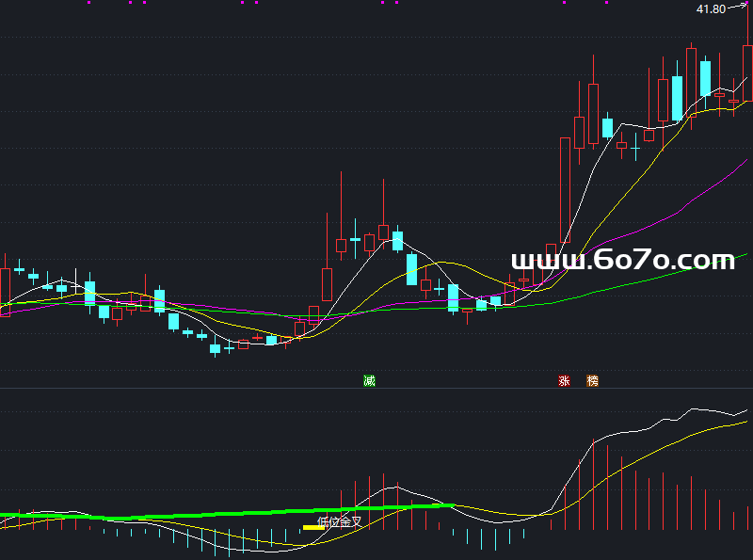
Task: Click the yellow bar beside 低位金叉
Action: pyautogui.click(x=312, y=527)
